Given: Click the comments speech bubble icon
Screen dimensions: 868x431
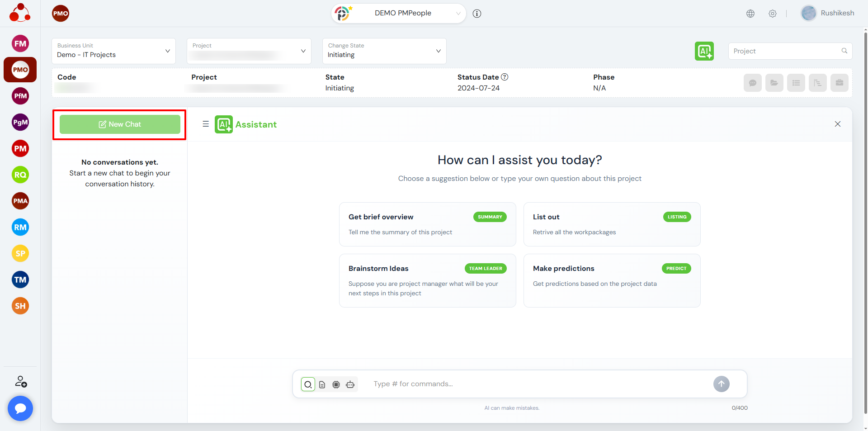Looking at the screenshot, I should (752, 83).
